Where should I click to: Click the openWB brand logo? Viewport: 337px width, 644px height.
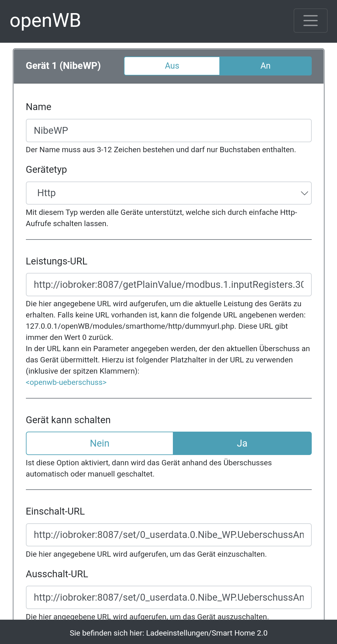pyautogui.click(x=45, y=21)
